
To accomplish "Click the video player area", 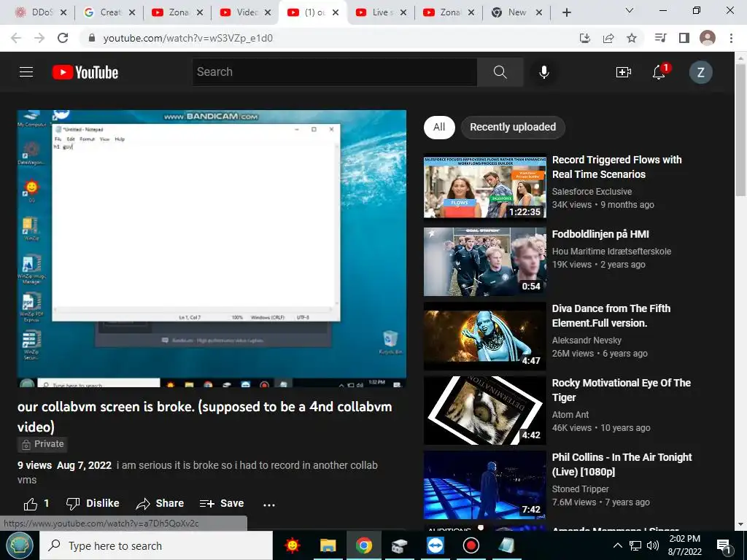I will coord(212,249).
